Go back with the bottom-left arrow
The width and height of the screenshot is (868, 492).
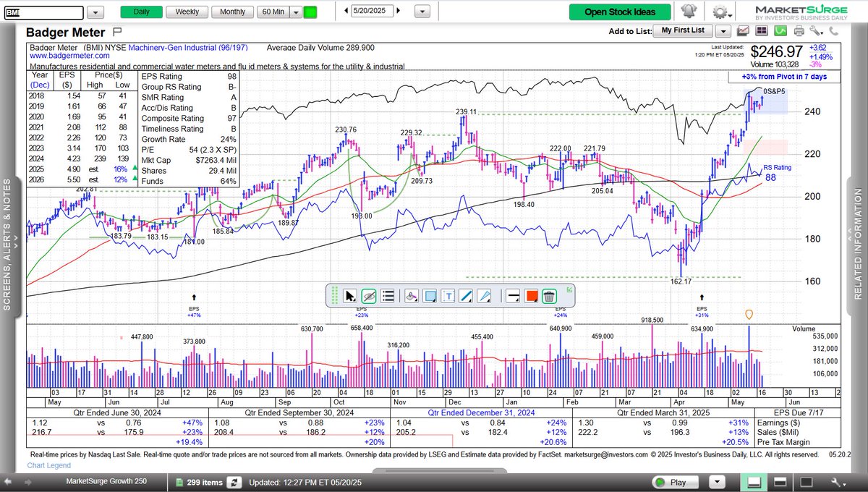9,482
